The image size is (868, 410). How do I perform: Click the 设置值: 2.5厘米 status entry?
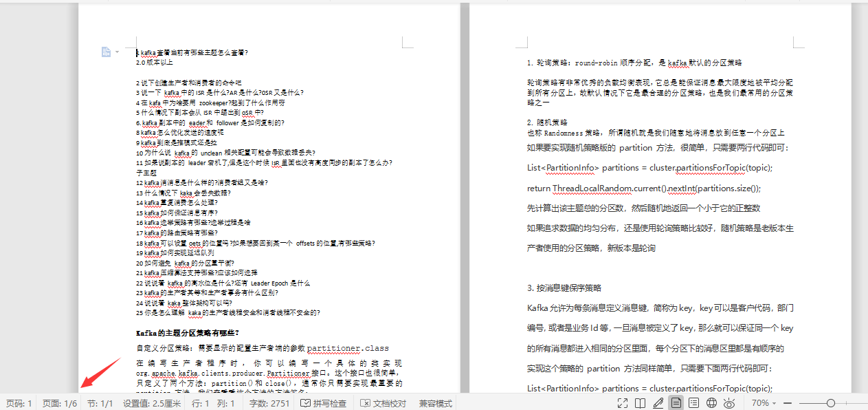[152, 403]
